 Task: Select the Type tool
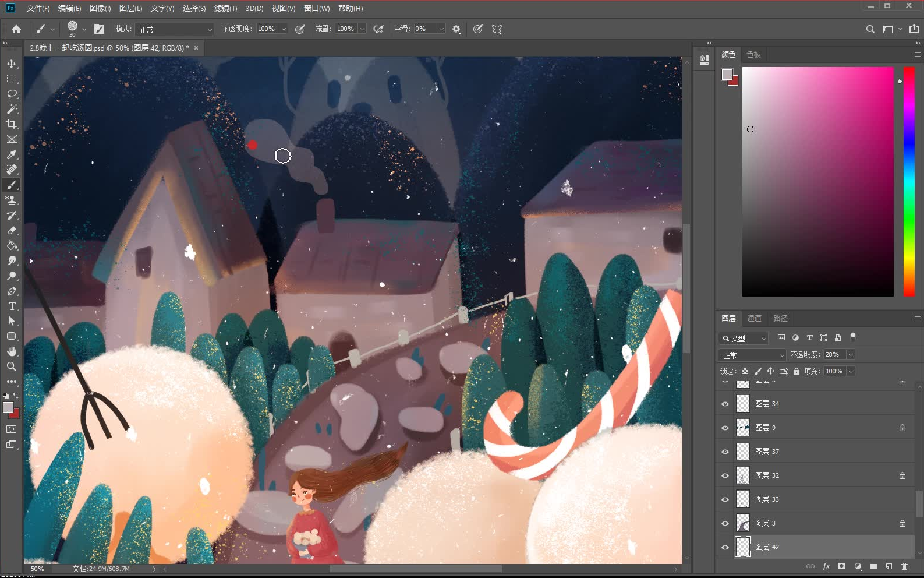coord(12,306)
